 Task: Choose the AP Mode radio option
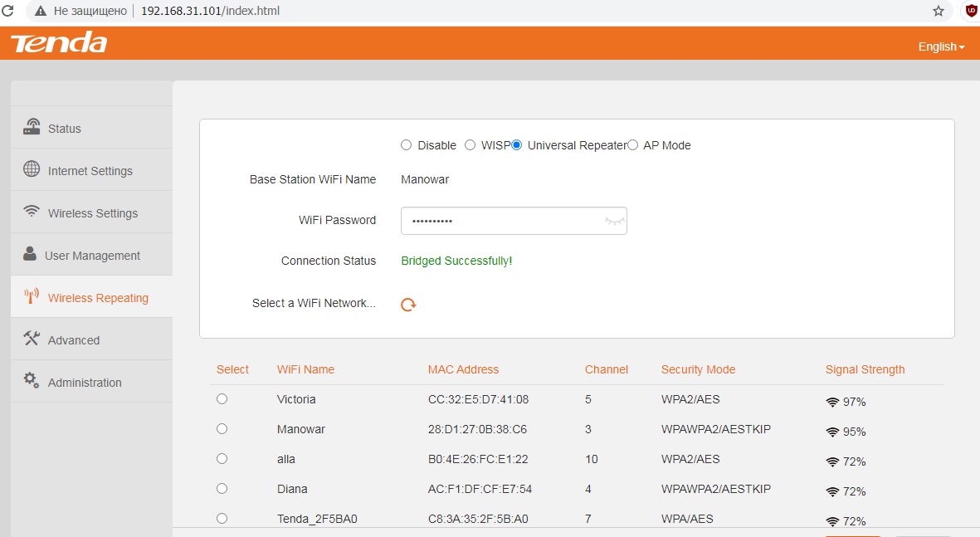pos(632,145)
